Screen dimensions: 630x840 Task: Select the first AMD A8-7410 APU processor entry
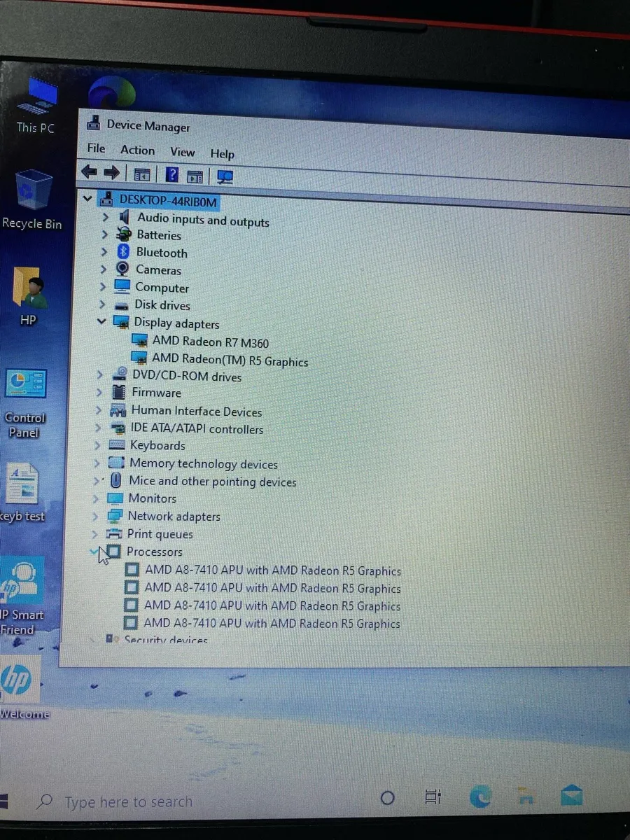pyautogui.click(x=273, y=570)
